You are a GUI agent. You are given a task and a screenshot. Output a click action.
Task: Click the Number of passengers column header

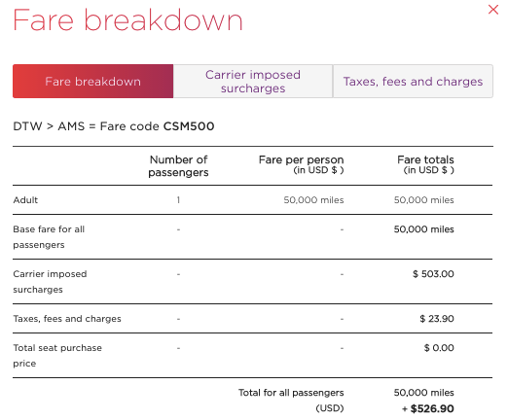point(178,165)
